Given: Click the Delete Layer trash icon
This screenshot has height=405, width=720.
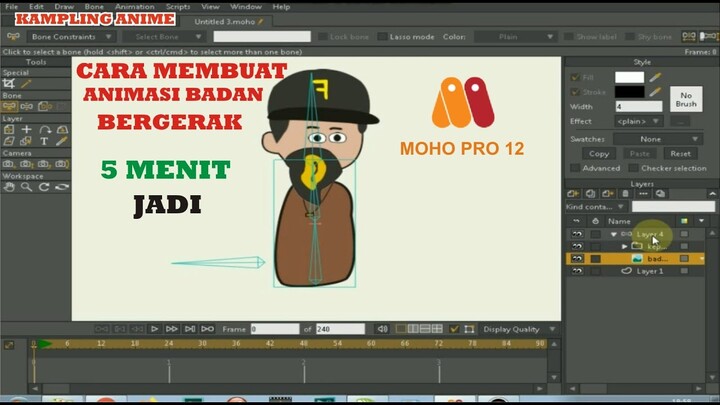Looking at the screenshot, I should [625, 194].
